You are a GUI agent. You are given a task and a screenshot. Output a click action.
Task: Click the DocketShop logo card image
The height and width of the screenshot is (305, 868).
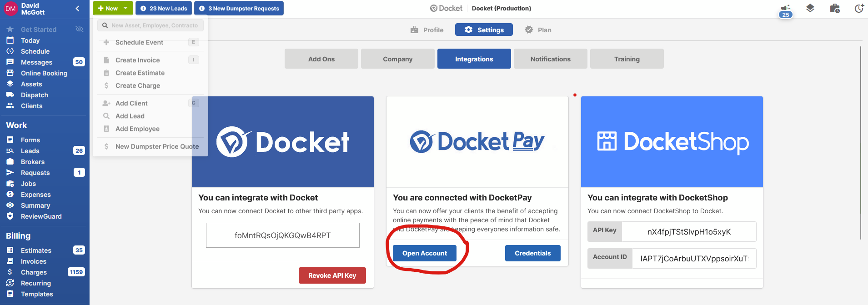(672, 142)
